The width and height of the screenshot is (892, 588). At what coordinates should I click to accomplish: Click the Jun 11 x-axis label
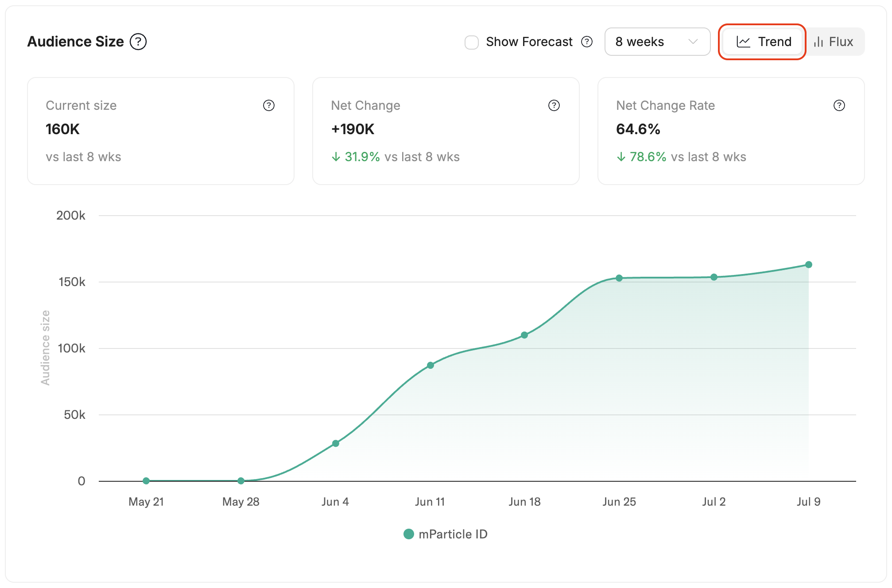coord(430,502)
